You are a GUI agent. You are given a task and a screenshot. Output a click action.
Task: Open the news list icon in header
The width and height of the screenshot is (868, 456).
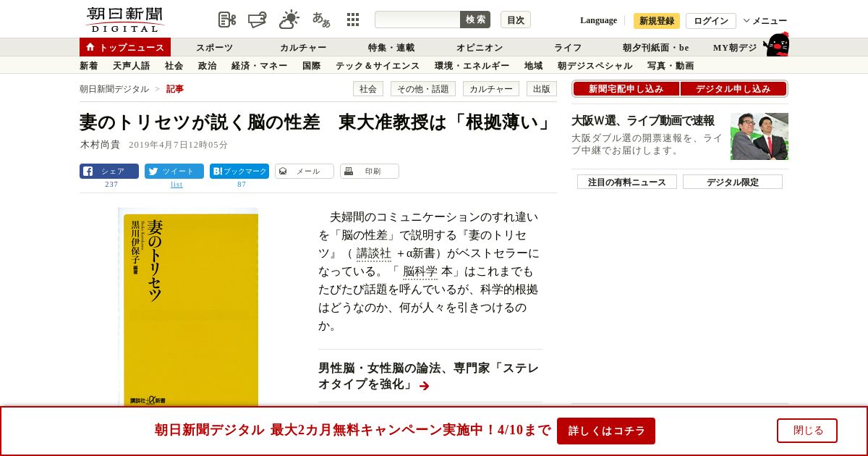pyautogui.click(x=227, y=20)
